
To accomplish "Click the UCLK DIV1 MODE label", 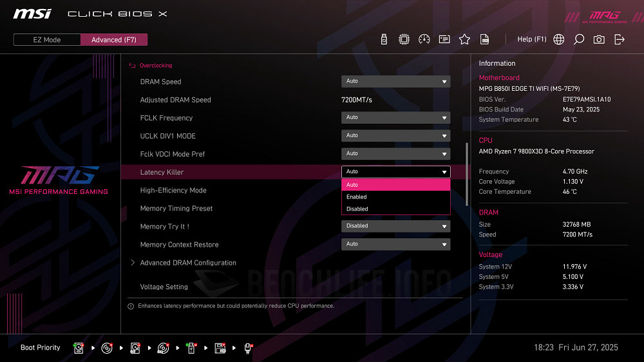I will coord(167,136).
